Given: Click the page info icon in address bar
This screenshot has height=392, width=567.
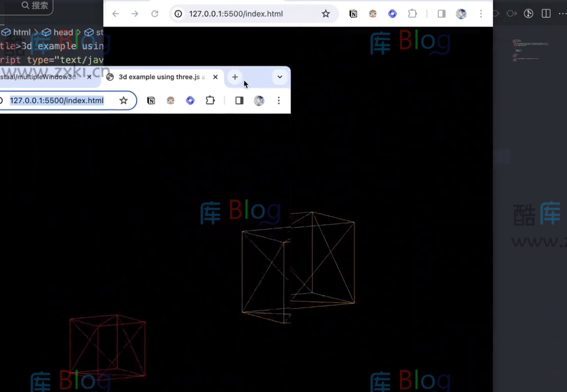Looking at the screenshot, I should coord(178,14).
